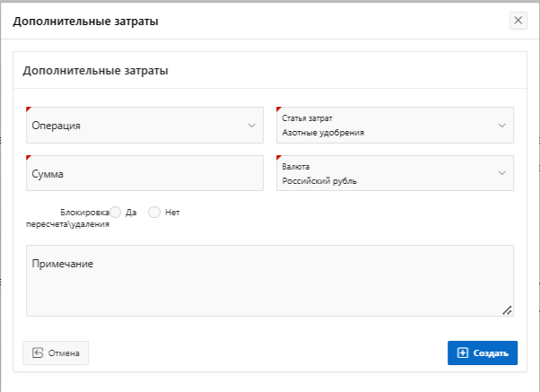This screenshot has height=392, width=540.
Task: Open the Операция dropdown list
Action: click(x=145, y=125)
